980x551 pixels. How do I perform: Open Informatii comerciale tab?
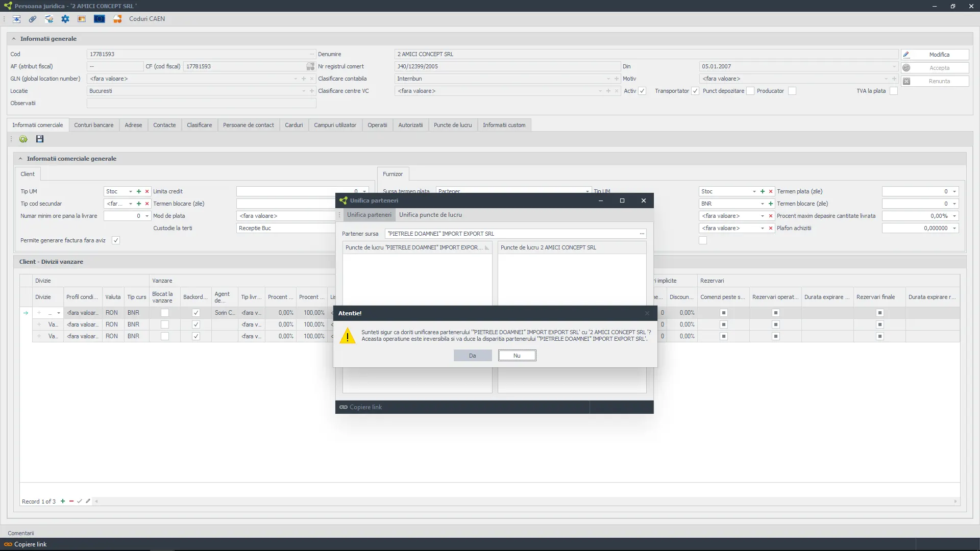37,124
